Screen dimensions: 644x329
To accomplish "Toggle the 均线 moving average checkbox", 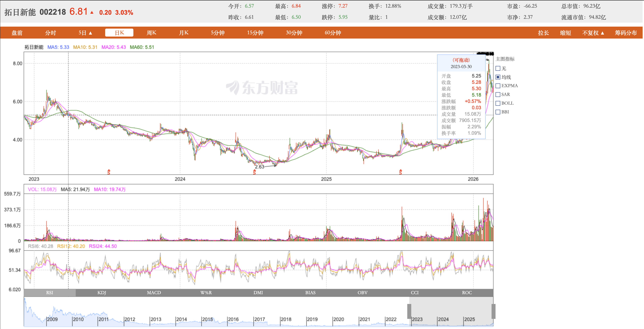I will (x=498, y=77).
